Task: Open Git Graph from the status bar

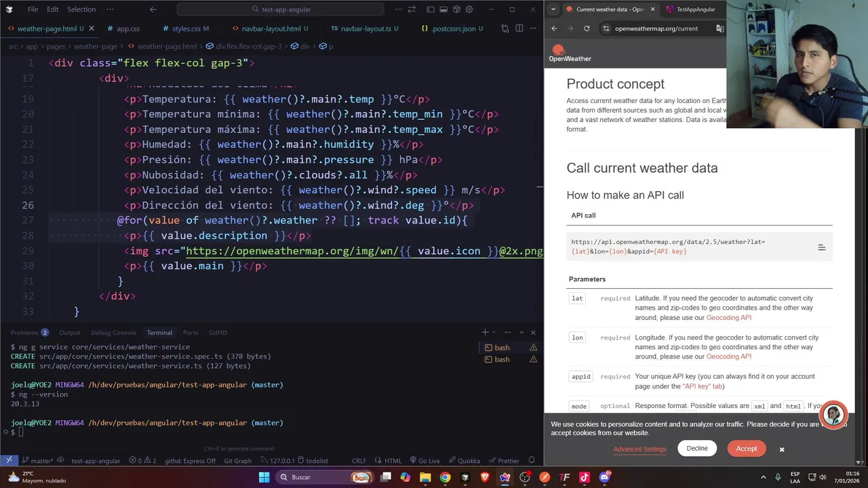Action: [237, 461]
